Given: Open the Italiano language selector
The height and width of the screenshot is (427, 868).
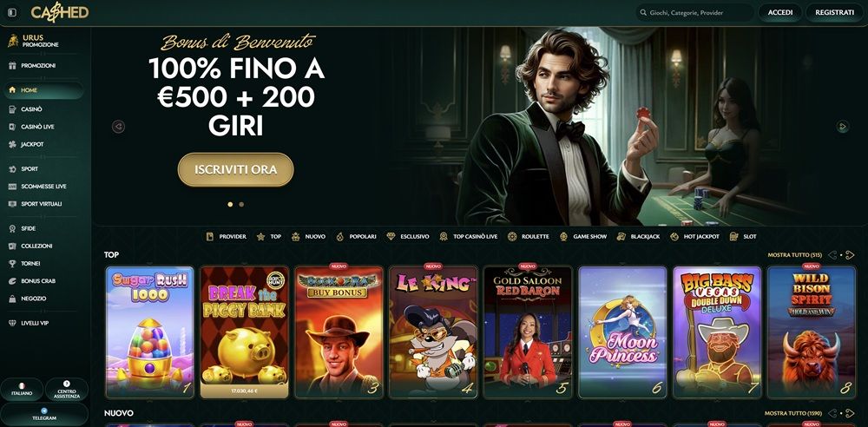Looking at the screenshot, I should [x=23, y=390].
